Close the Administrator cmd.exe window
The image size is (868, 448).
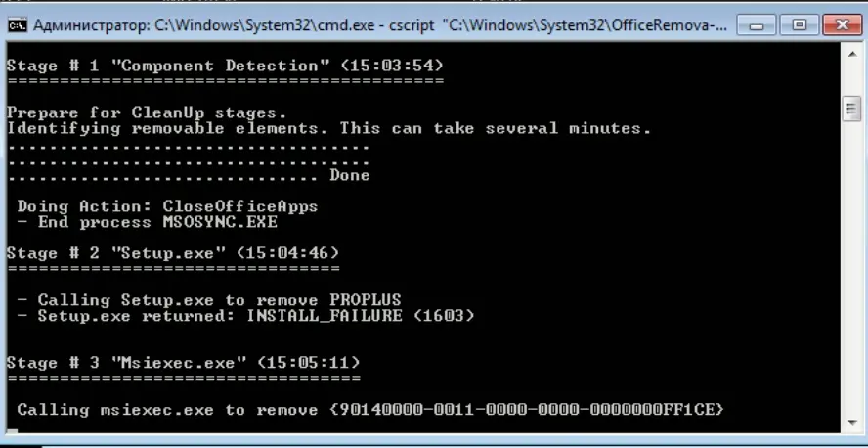tap(842, 25)
